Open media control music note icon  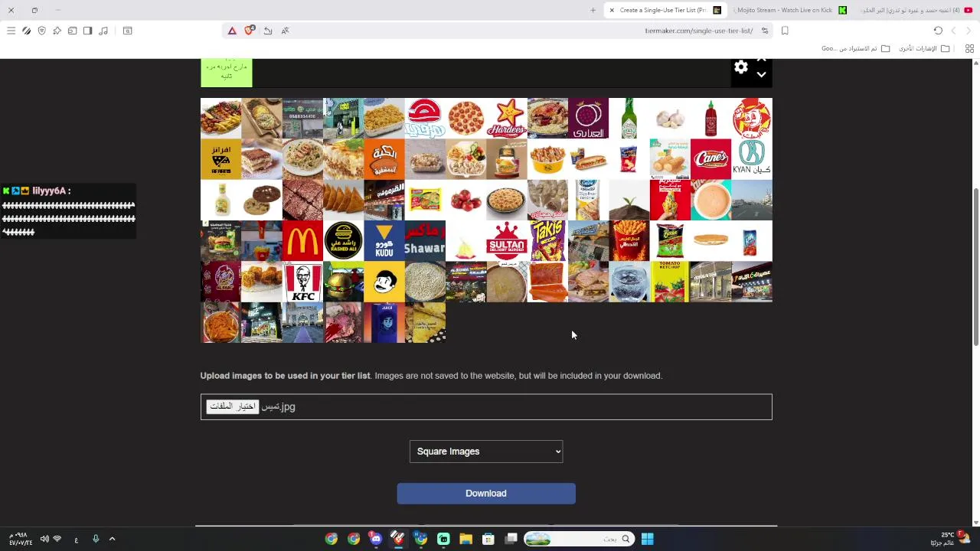tap(103, 31)
